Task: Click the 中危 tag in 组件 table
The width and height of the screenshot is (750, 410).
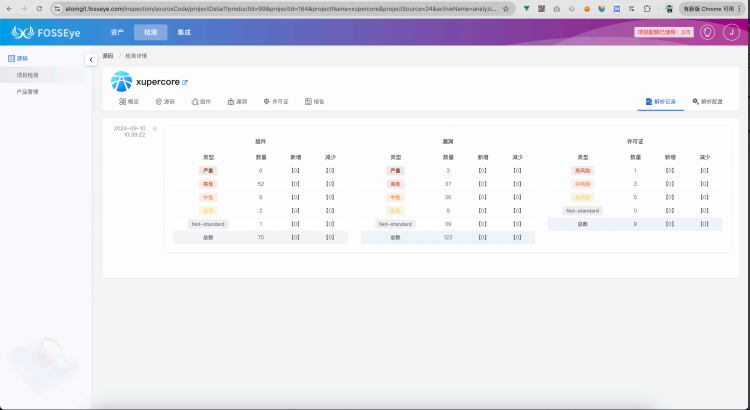Action: pyautogui.click(x=208, y=197)
